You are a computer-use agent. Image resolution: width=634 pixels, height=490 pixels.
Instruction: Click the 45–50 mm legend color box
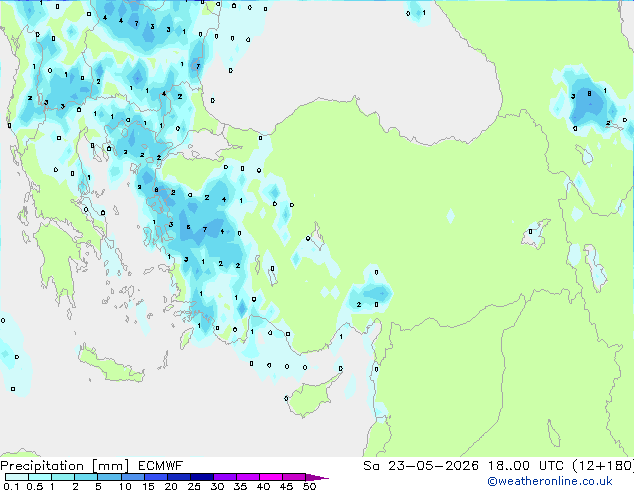click(x=294, y=477)
